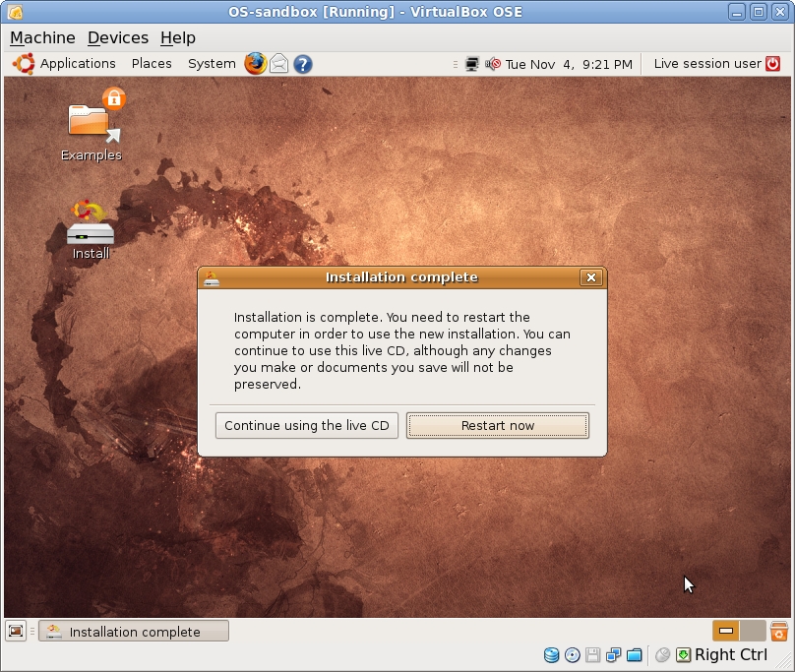Open the Trash icon in bottom panel
The width and height of the screenshot is (795, 672).
click(x=779, y=631)
